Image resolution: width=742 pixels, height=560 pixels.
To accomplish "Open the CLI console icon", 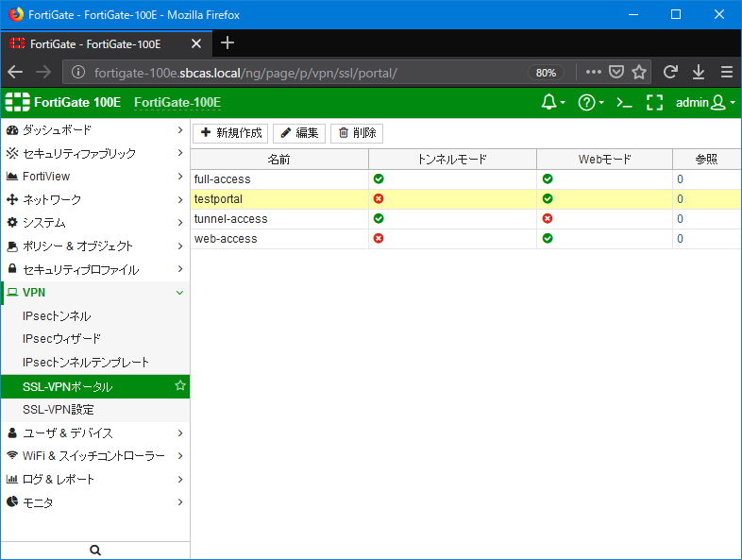I will (x=624, y=102).
